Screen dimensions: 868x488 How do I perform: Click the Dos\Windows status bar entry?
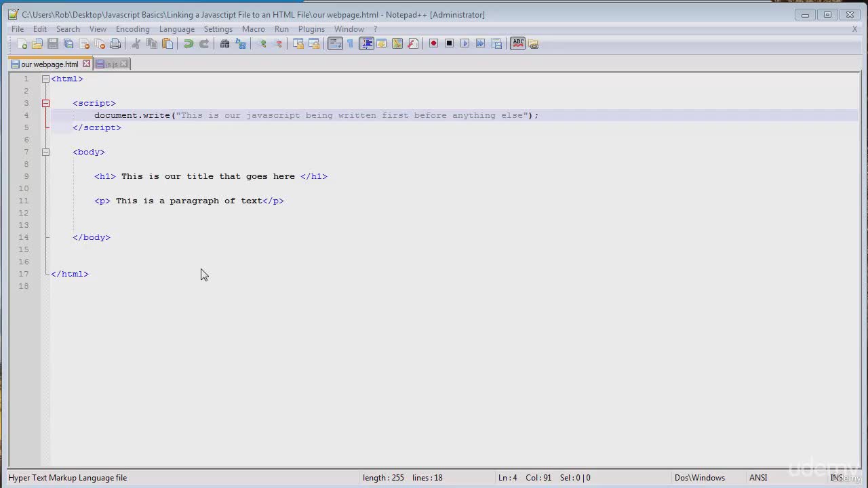[x=700, y=478]
